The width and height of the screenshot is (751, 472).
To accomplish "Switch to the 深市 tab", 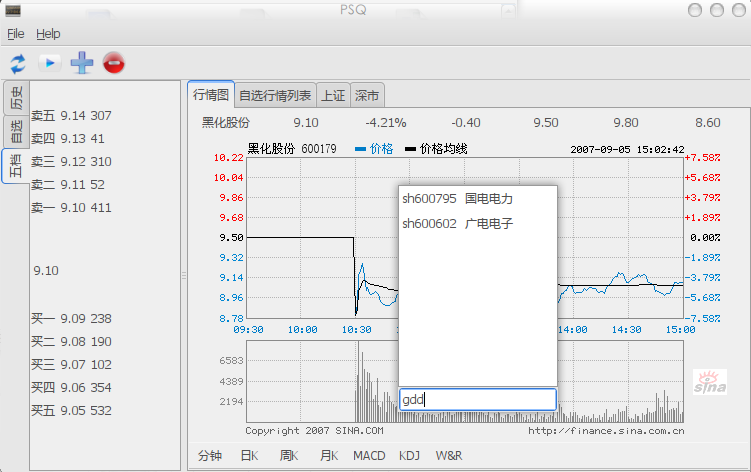I will click(367, 95).
